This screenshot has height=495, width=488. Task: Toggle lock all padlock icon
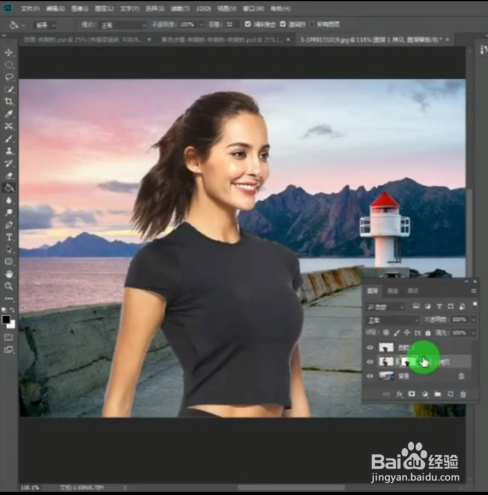click(x=428, y=333)
